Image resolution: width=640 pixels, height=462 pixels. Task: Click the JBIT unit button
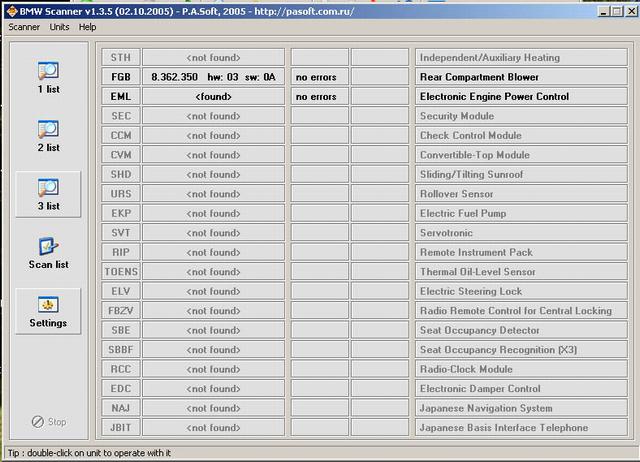[121, 428]
